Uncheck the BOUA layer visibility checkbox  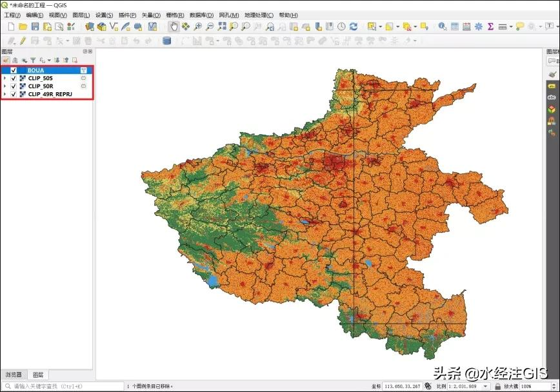14,70
